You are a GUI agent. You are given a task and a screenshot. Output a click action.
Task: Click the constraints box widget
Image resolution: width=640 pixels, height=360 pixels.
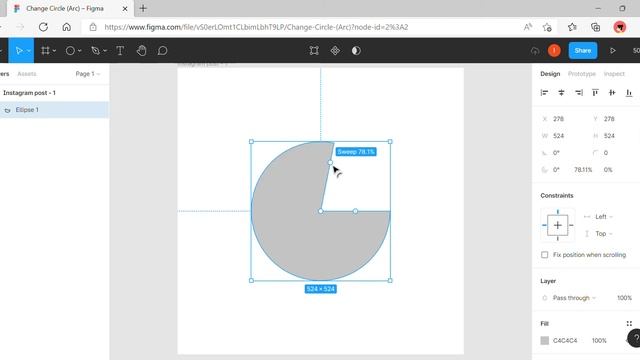(x=558, y=225)
